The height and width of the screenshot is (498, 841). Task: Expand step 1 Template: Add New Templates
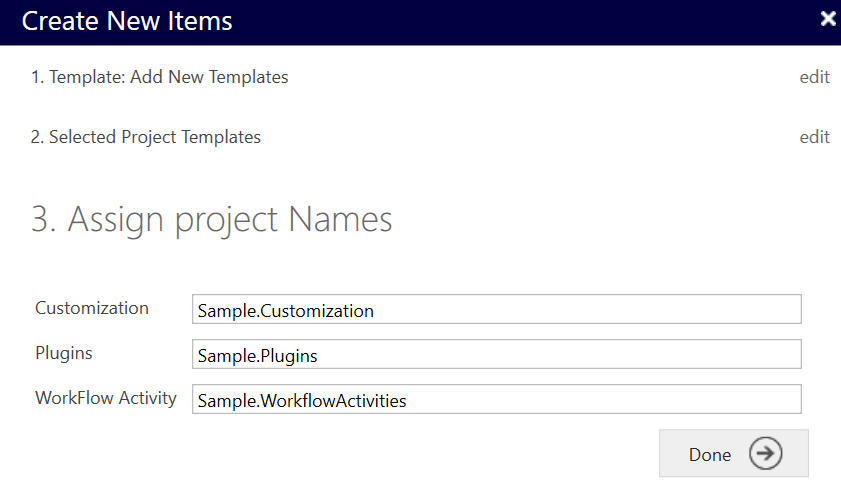pyautogui.click(x=159, y=77)
